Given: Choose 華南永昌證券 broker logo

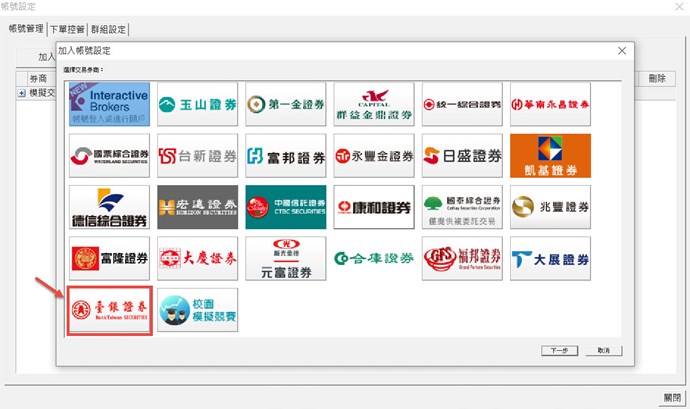Looking at the screenshot, I should click(x=551, y=104).
